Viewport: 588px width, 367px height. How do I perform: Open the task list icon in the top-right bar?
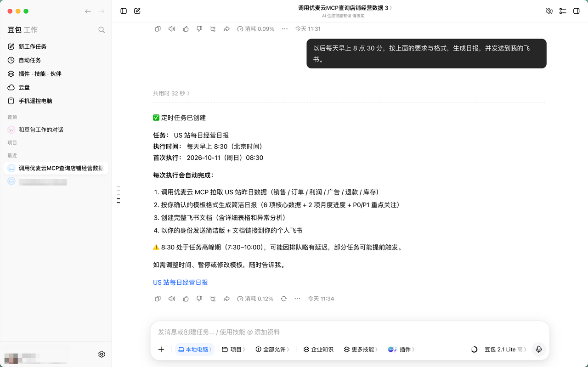(x=563, y=11)
